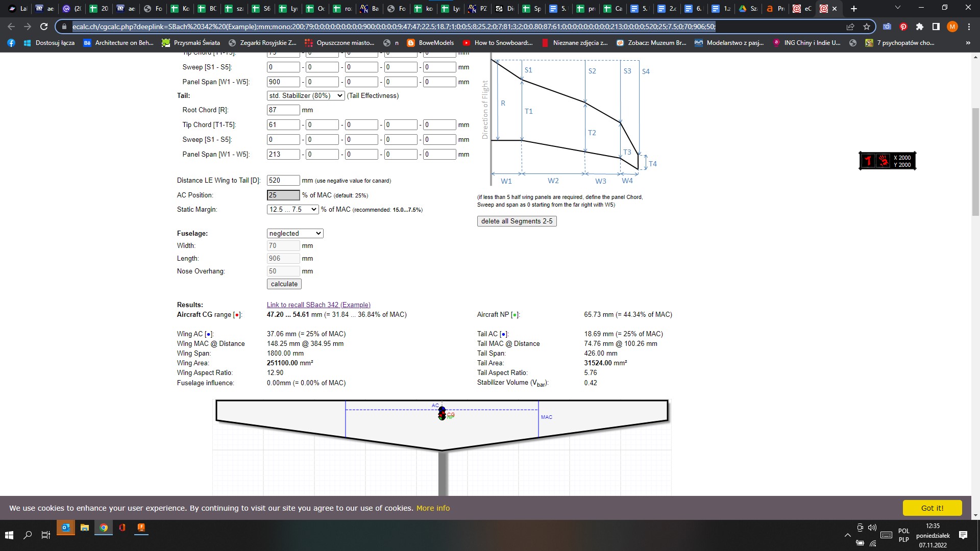The height and width of the screenshot is (551, 980).
Task: Click the browser reload icon
Action: tap(44, 27)
